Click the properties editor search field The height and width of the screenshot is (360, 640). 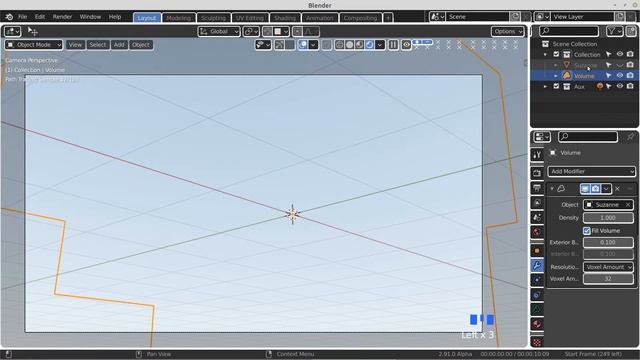588,136
